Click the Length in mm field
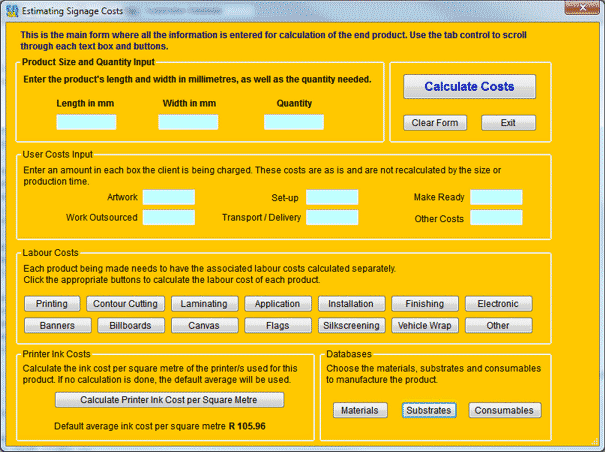This screenshot has height=452, width=605. coord(86,122)
